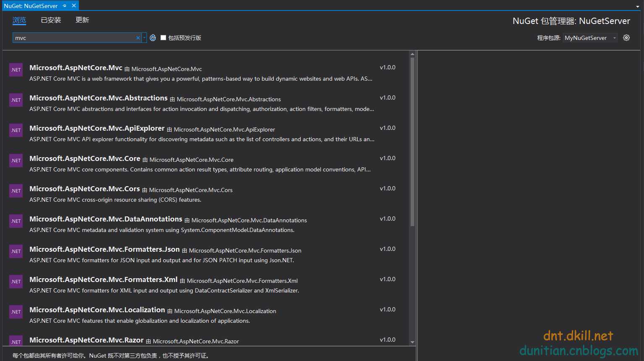Click .NET icon of Mvc.ApiExplorer package
This screenshot has height=361, width=644.
pyautogui.click(x=16, y=130)
